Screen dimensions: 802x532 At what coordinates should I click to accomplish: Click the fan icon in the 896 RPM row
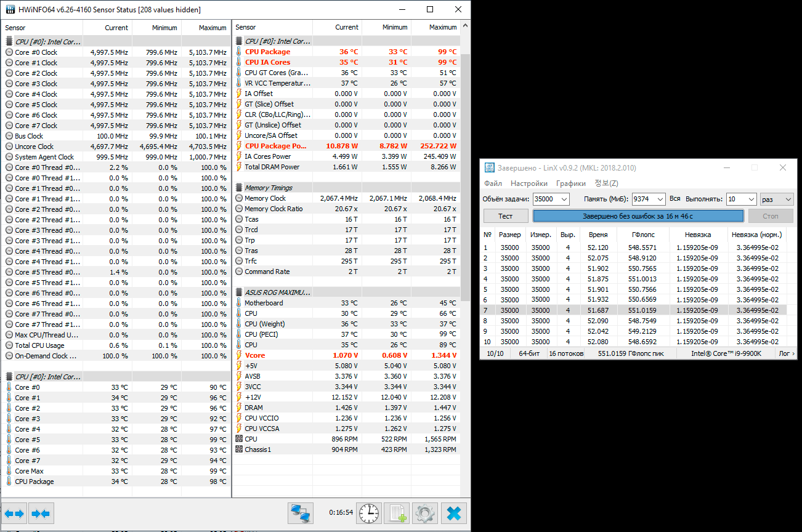(x=239, y=439)
